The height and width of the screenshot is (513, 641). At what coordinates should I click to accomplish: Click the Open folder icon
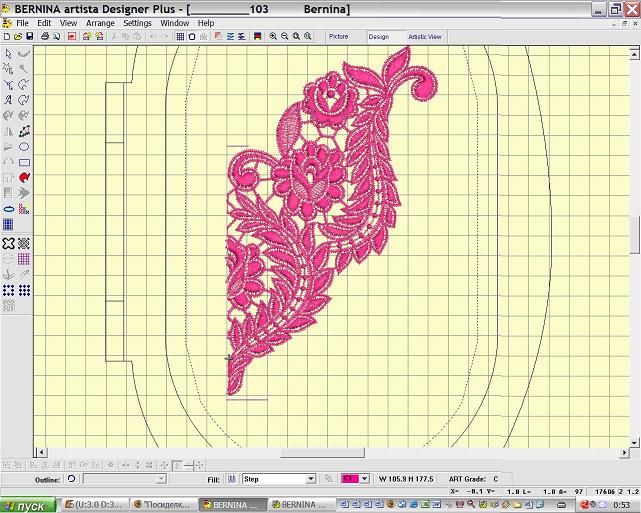point(17,36)
